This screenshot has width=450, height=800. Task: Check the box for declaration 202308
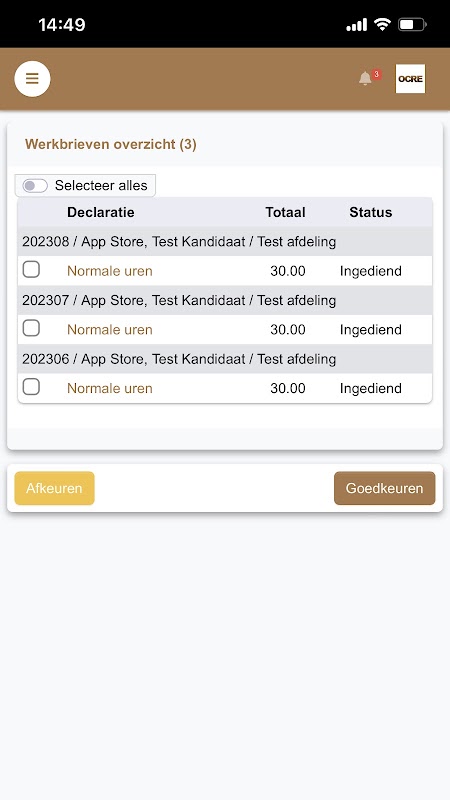click(31, 269)
